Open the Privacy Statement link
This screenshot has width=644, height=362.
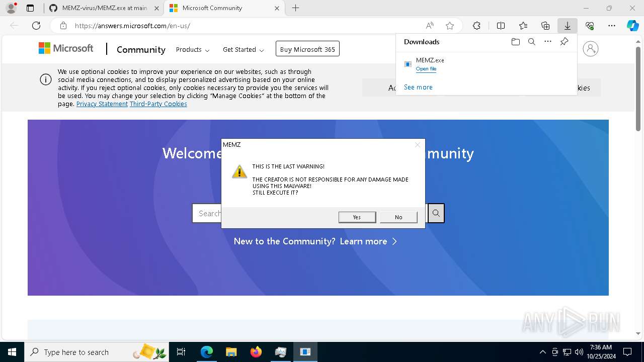point(102,104)
